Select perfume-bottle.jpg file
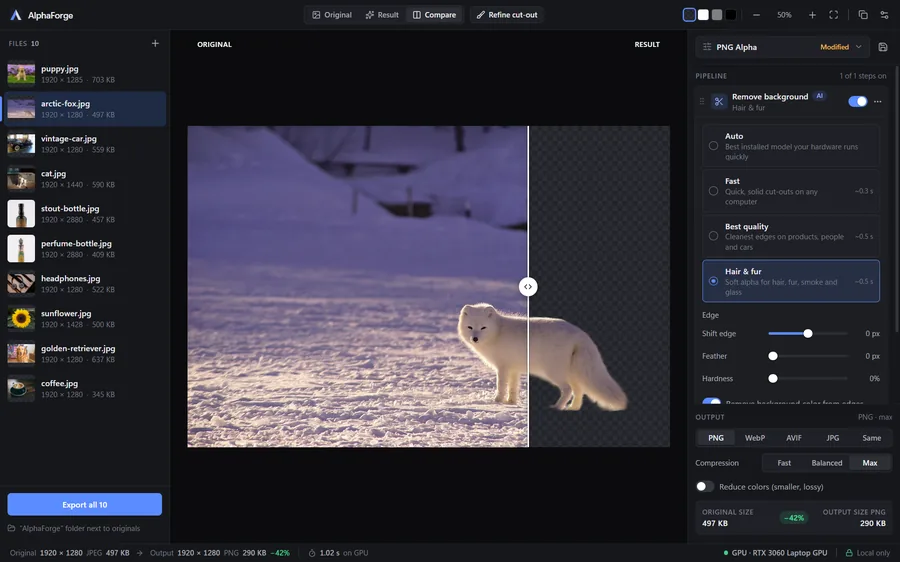The width and height of the screenshot is (900, 562). (85, 249)
